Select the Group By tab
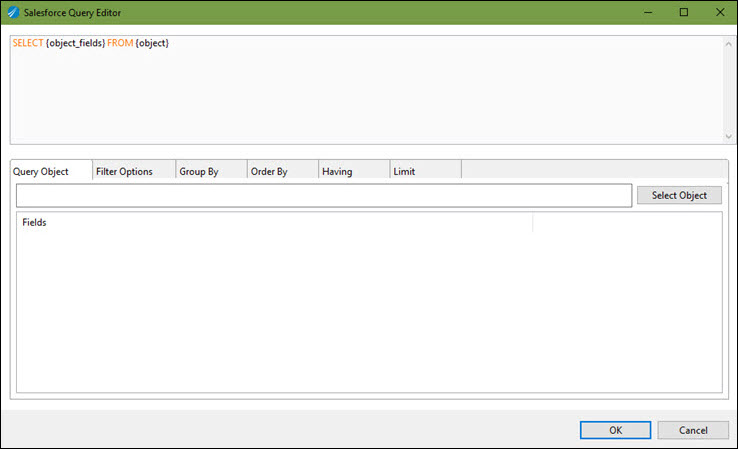Screen dimensions: 738x449 coord(211,171)
